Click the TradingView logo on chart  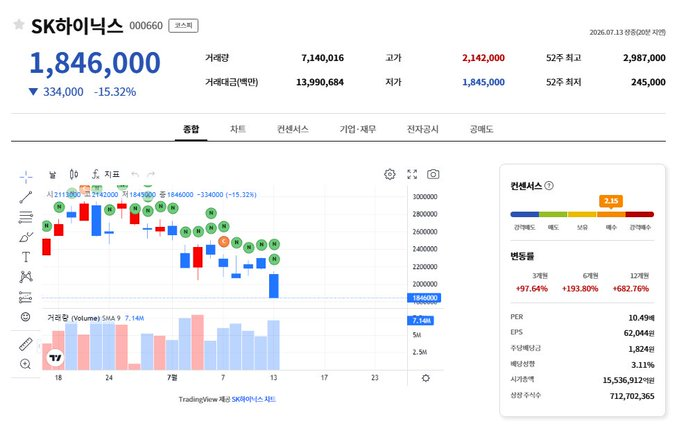(55, 358)
